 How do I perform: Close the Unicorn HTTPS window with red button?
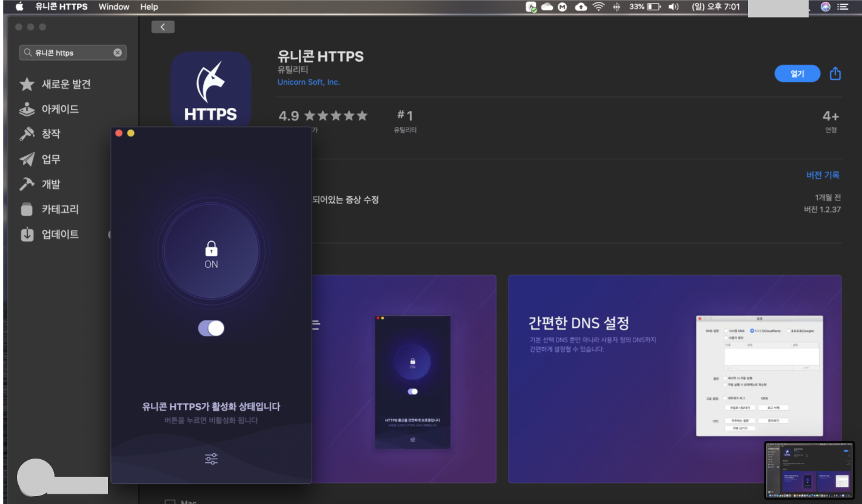pos(119,133)
